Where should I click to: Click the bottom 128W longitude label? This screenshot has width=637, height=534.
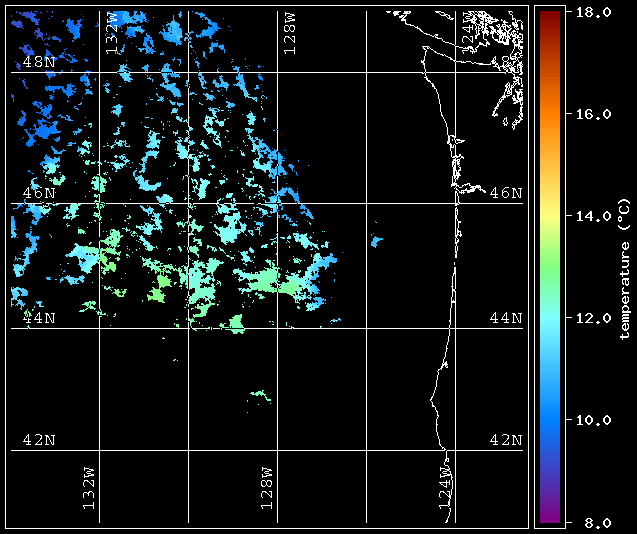(266, 488)
